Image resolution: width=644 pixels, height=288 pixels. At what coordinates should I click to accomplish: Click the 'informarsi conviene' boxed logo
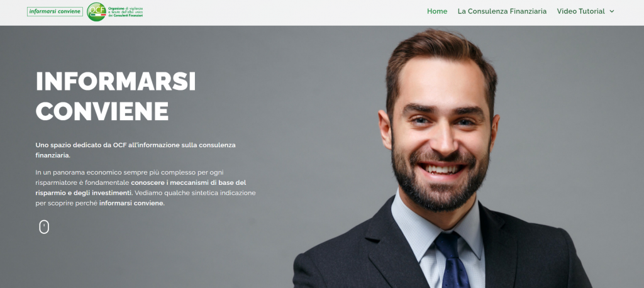click(55, 11)
